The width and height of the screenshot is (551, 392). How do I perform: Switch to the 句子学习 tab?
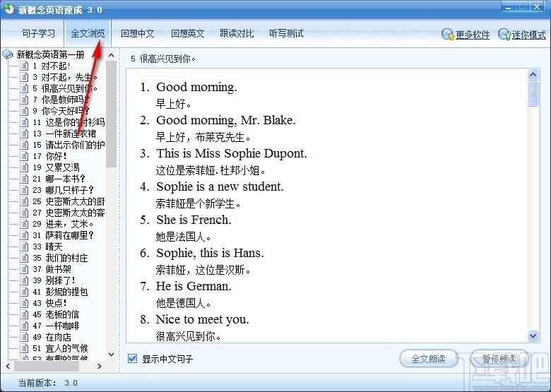[x=39, y=33]
